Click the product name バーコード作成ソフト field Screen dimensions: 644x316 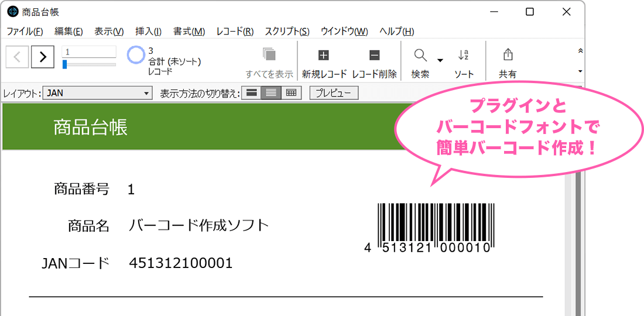click(199, 225)
